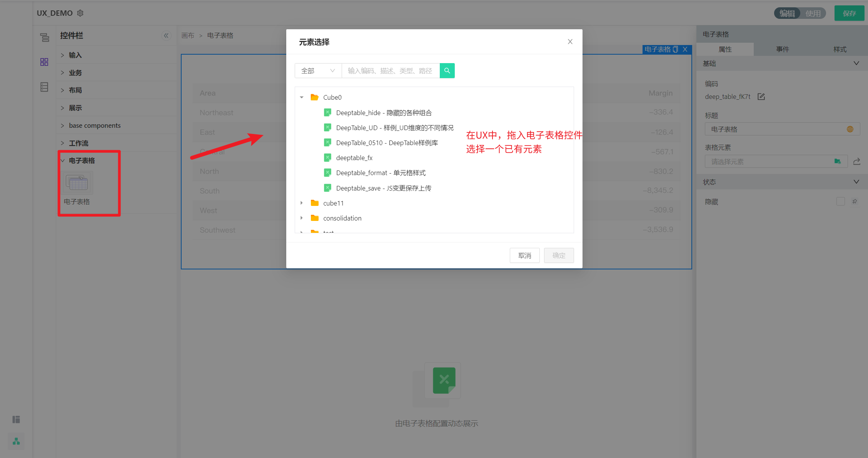Switch to the 属性 tab
This screenshot has width=868, height=458.
(725, 49)
